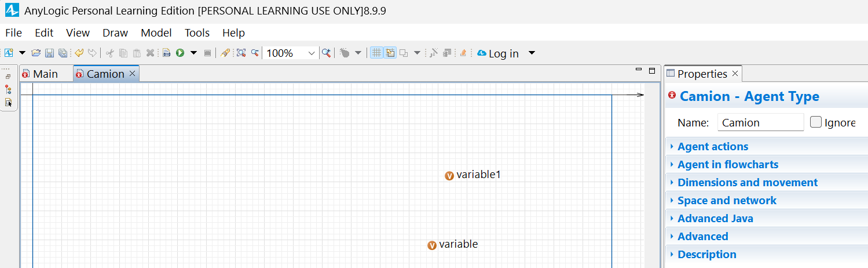Click the Log in button
This screenshot has height=268, width=868.
(x=503, y=53)
